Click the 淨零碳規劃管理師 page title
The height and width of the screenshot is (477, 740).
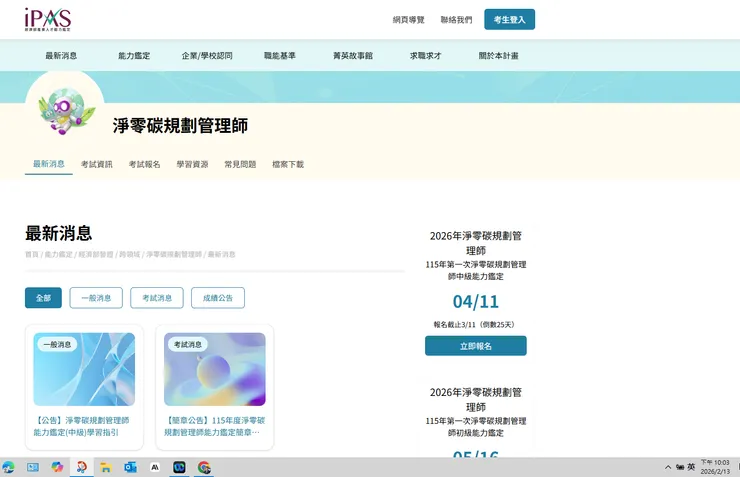(x=180, y=126)
